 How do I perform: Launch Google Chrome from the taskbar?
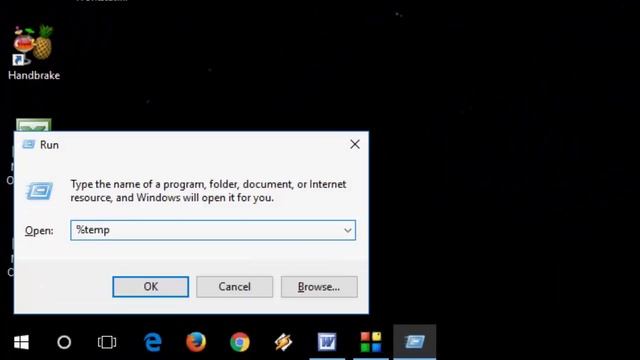tap(240, 342)
